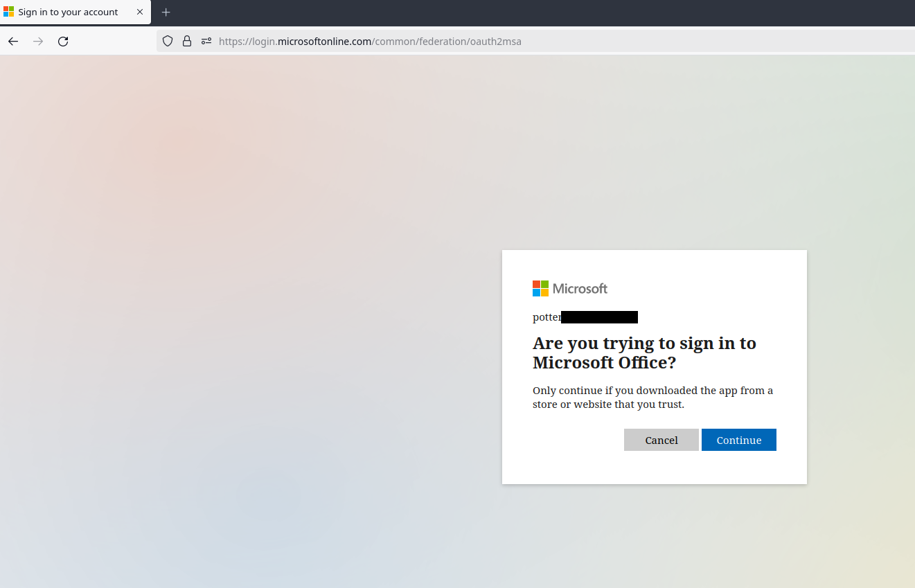Click the Office favicon on the browser tab
This screenshot has height=588, width=915.
[11, 11]
